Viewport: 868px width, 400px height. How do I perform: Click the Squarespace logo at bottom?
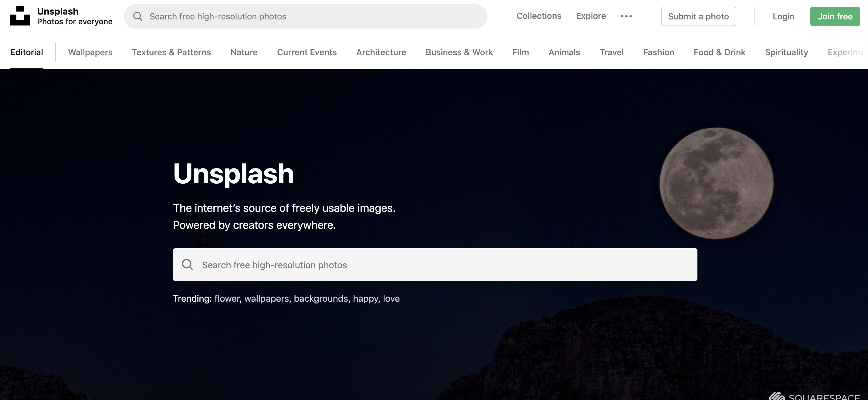click(x=815, y=397)
